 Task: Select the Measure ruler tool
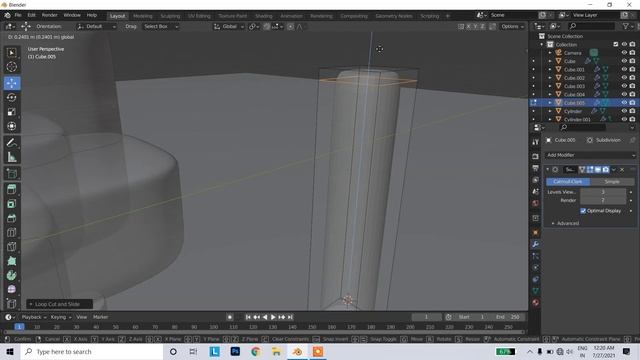(x=11, y=157)
